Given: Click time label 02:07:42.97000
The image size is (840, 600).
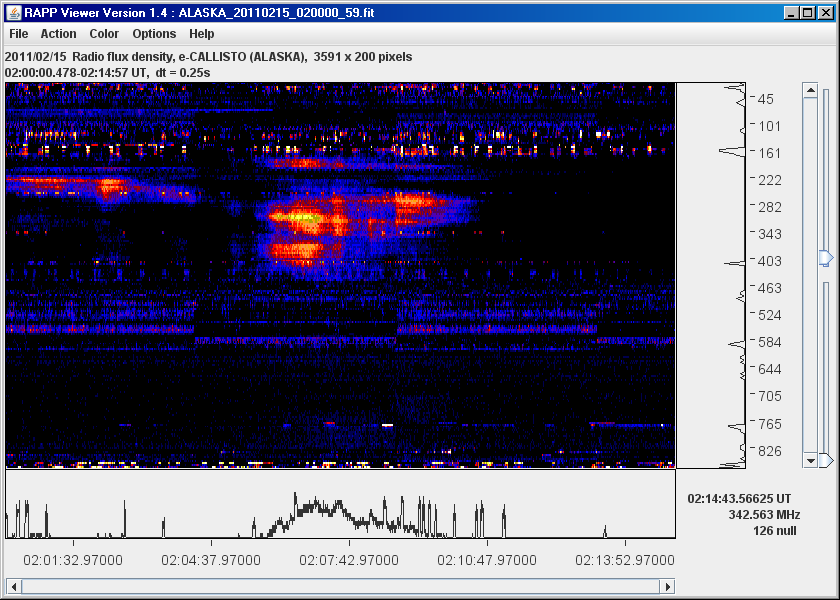Looking at the screenshot, I should click(x=349, y=560).
